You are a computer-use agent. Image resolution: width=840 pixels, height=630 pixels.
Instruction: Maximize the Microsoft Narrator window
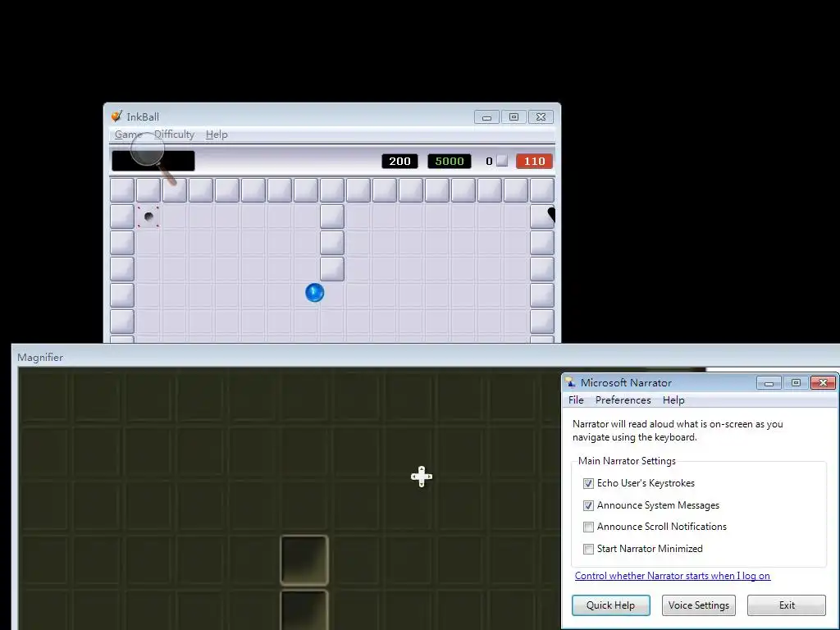point(796,382)
